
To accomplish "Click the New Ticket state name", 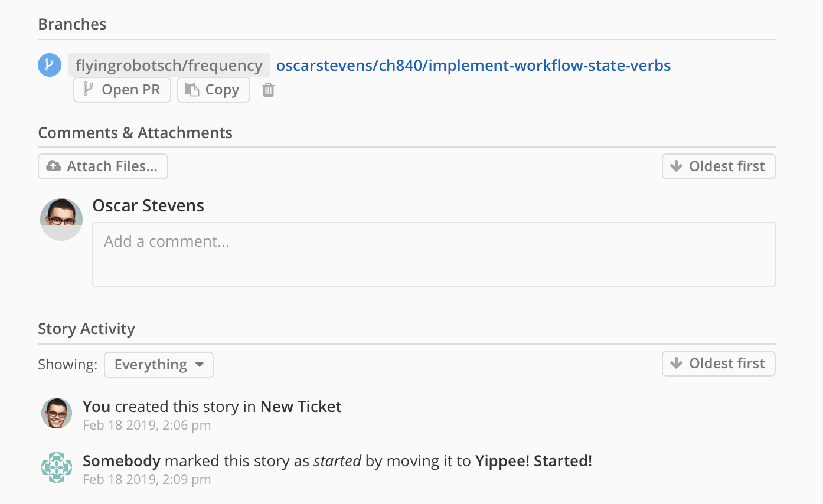I will click(x=301, y=407).
